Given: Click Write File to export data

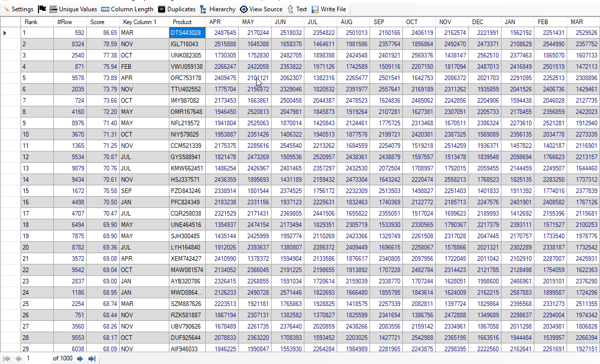Looking at the screenshot, I should pyautogui.click(x=328, y=9).
